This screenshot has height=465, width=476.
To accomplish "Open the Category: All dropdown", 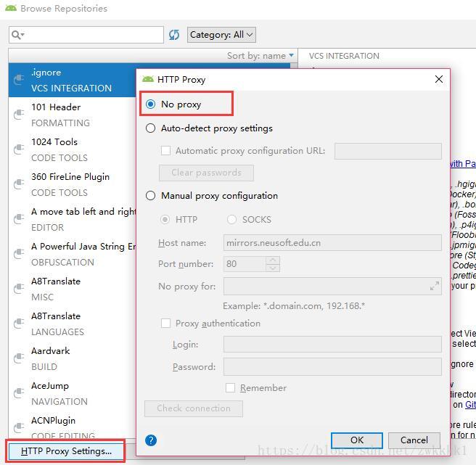I will click(221, 35).
